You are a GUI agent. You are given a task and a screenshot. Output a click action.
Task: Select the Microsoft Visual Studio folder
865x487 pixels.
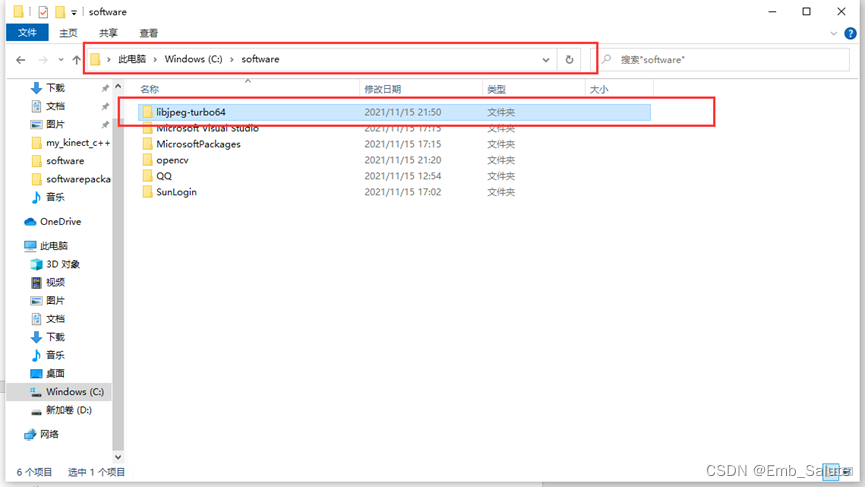(207, 128)
